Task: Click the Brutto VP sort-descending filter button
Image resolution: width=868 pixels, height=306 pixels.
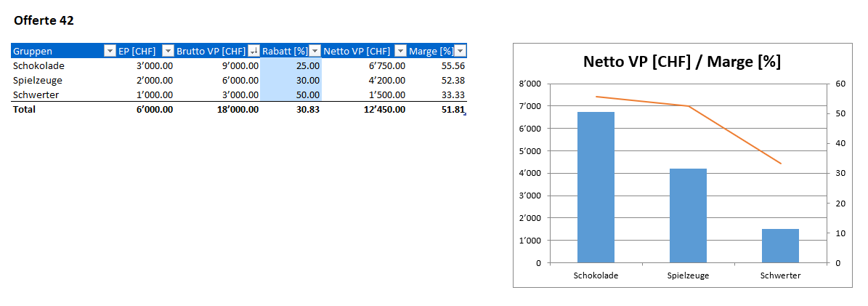Action: [253, 51]
